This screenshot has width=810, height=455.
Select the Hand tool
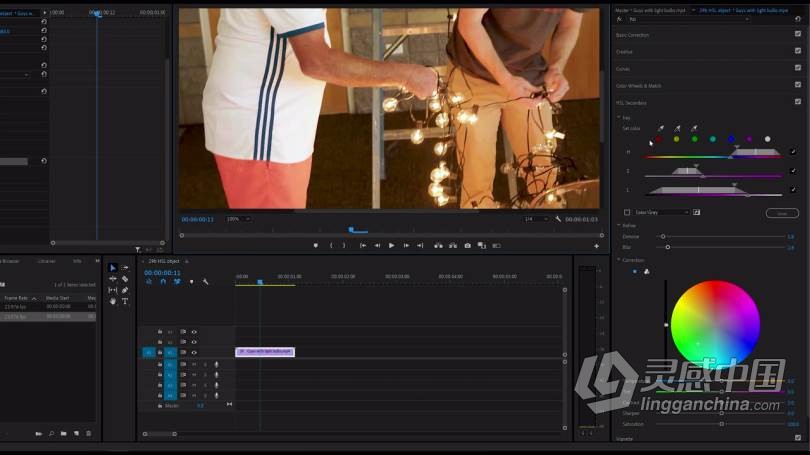(113, 301)
